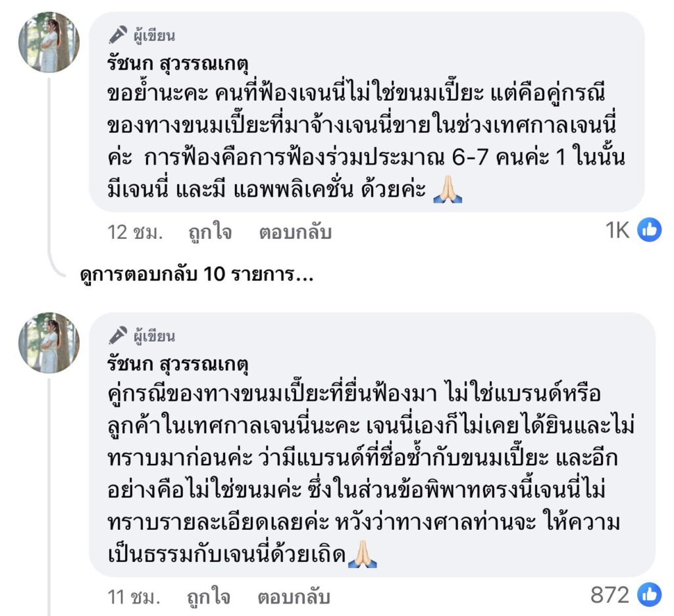Open the profile picture on the 12 ชม. comment

pos(49,42)
